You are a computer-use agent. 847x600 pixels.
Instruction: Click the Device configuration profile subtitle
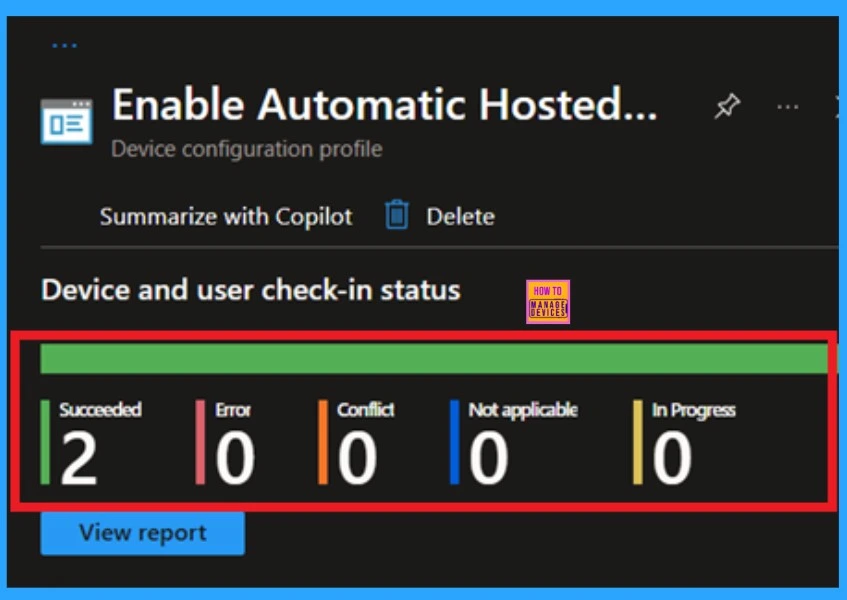point(246,150)
